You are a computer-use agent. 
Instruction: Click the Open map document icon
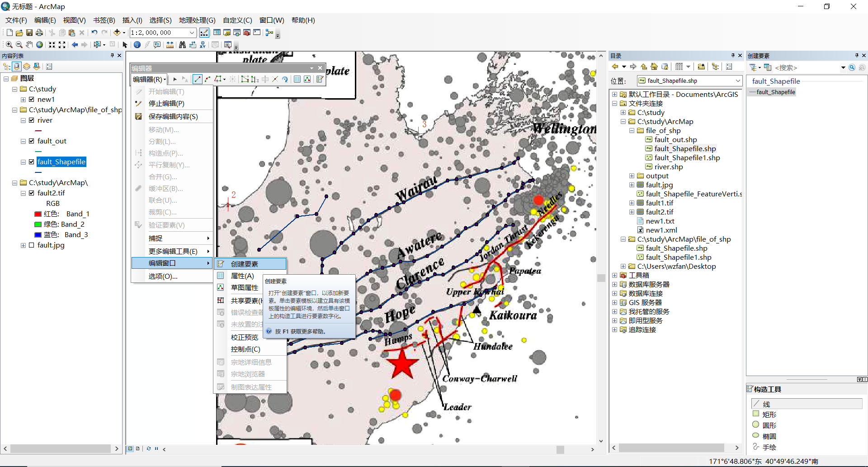(19, 33)
